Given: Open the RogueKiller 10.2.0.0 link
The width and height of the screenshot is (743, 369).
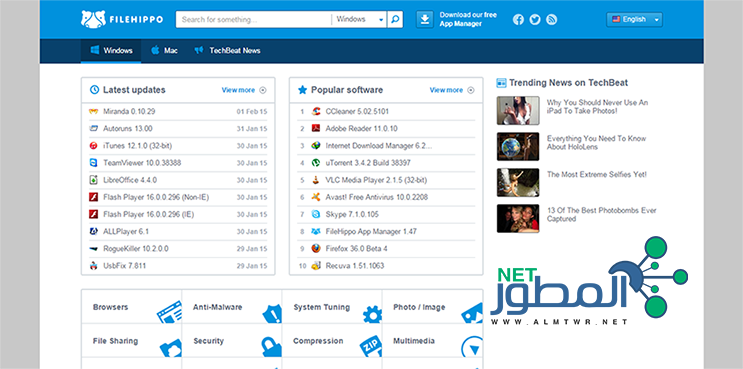Looking at the screenshot, I should pyautogui.click(x=136, y=249).
